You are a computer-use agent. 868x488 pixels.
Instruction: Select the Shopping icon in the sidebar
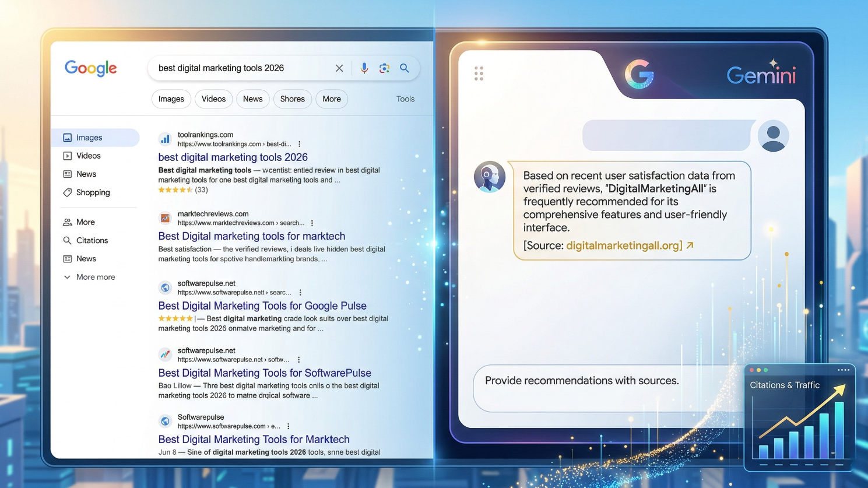[67, 192]
